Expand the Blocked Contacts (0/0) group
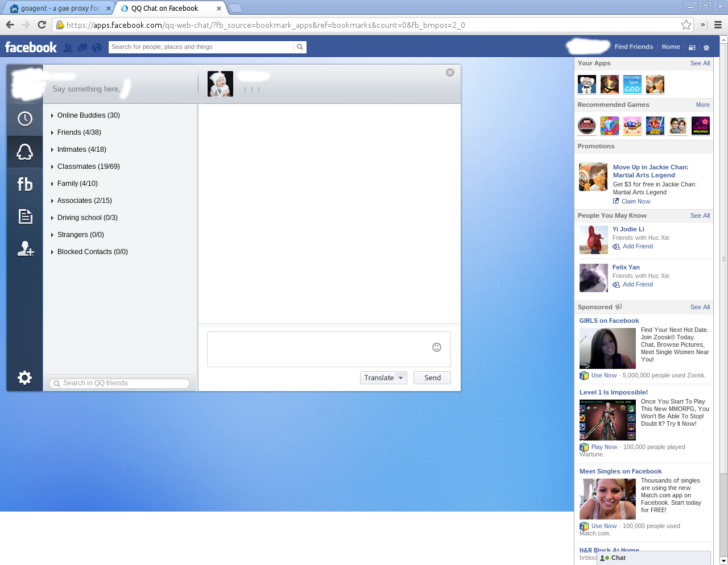728x565 pixels. point(89,252)
